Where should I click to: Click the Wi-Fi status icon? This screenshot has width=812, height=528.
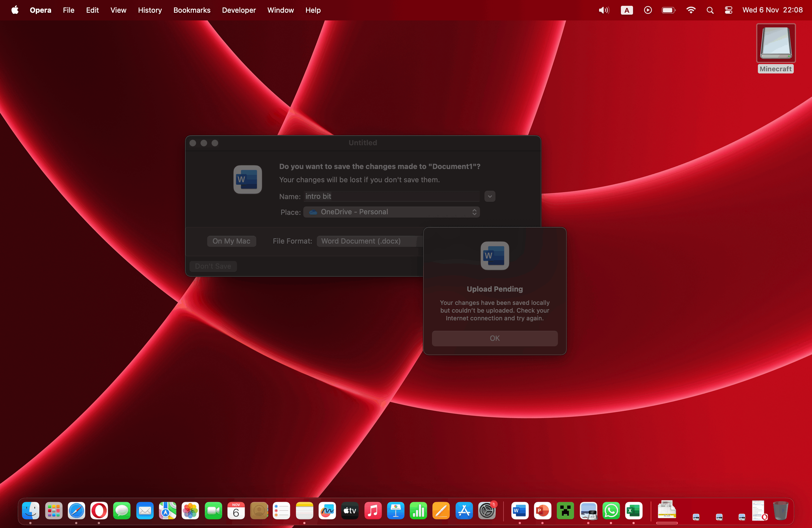coord(690,10)
